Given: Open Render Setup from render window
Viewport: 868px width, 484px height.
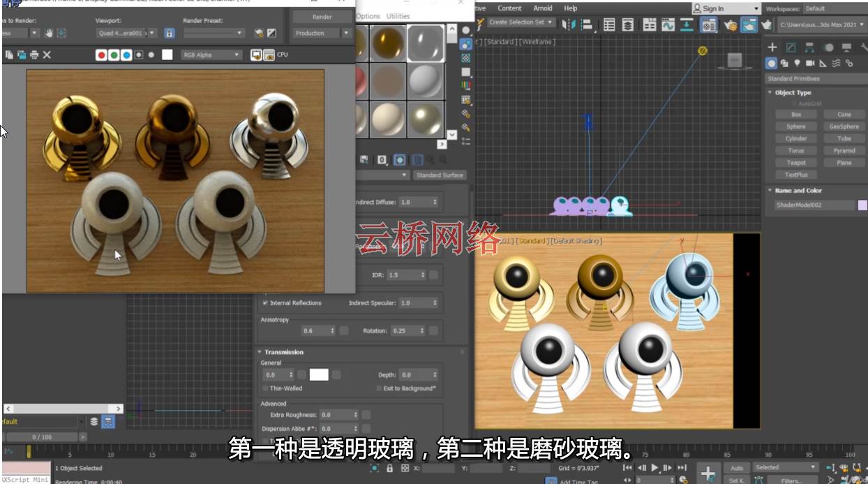Looking at the screenshot, I should 259,33.
